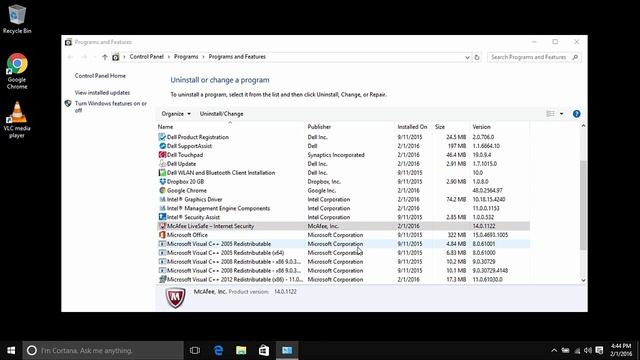Open the volume control in system tray
Viewport: 640px width, 360px height.
click(x=588, y=351)
